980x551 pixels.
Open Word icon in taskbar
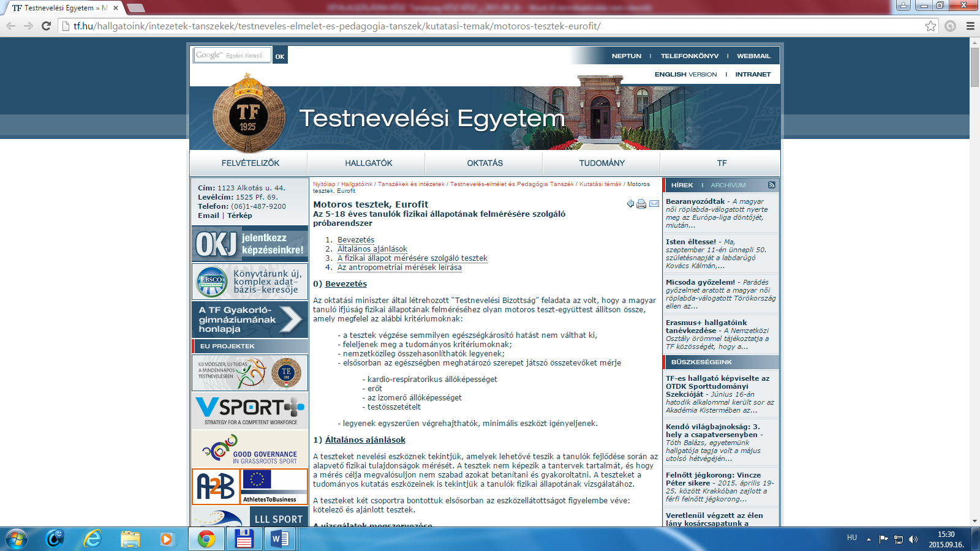[x=280, y=539]
